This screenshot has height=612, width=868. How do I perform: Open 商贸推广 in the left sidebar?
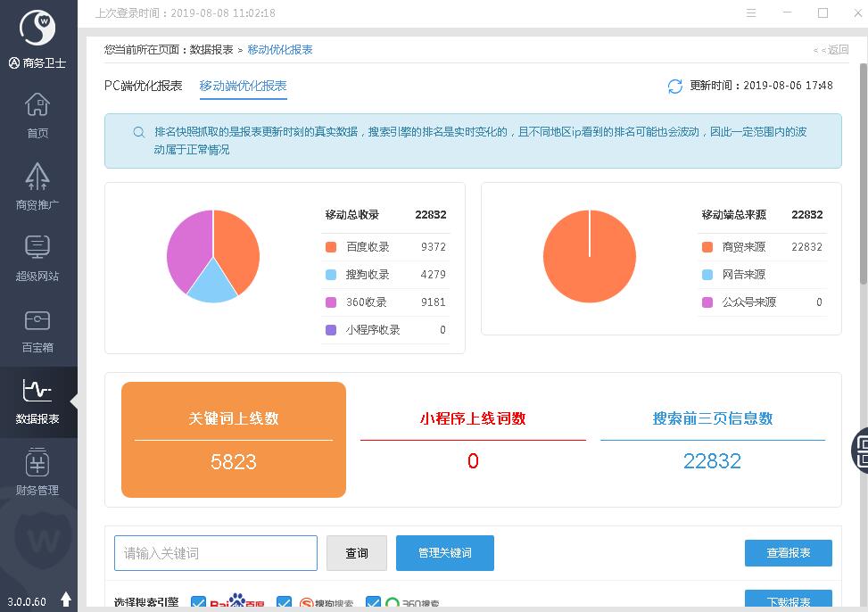click(37, 186)
